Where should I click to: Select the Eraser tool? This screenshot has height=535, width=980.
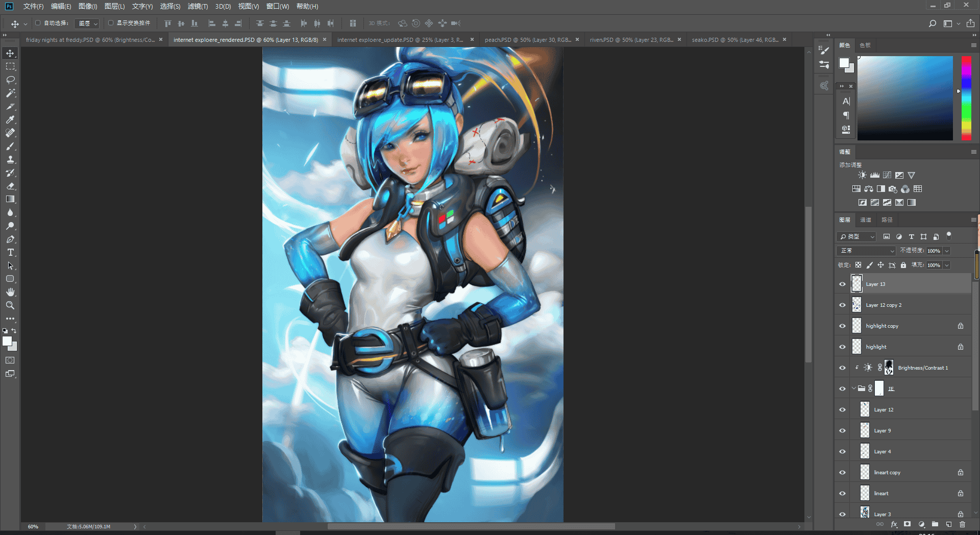(x=10, y=186)
